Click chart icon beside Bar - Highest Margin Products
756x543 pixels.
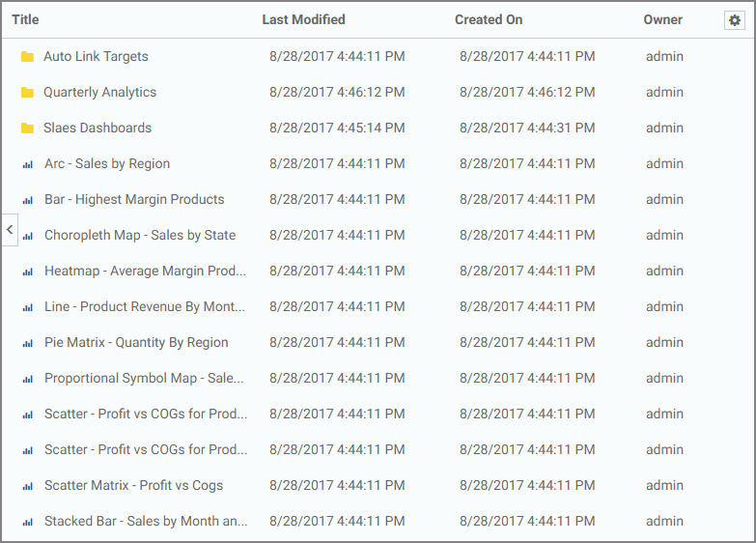coord(28,200)
